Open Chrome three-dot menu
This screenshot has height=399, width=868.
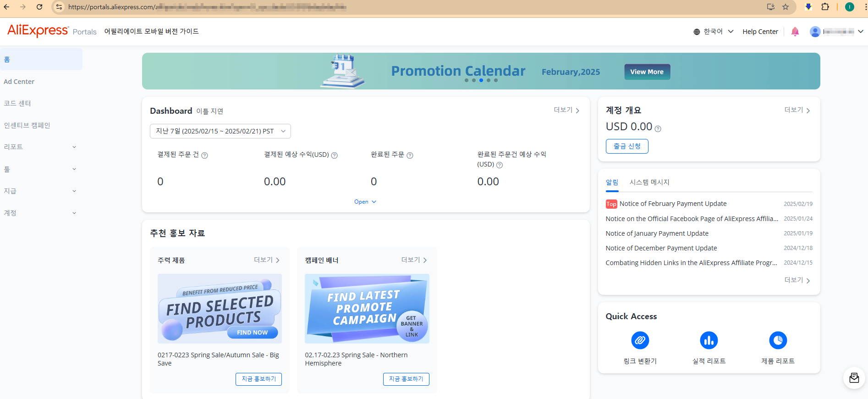tap(865, 7)
